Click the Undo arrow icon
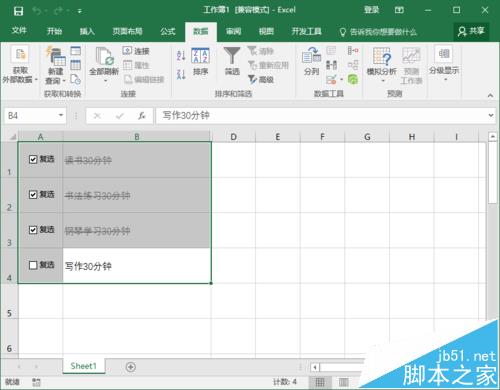Image resolution: width=500 pixels, height=390 pixels. 37,11
